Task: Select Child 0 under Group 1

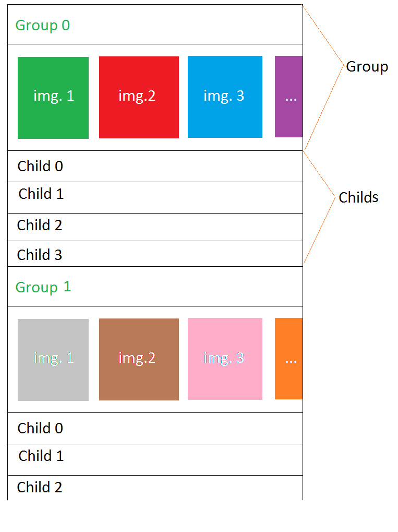Action: pyautogui.click(x=155, y=428)
